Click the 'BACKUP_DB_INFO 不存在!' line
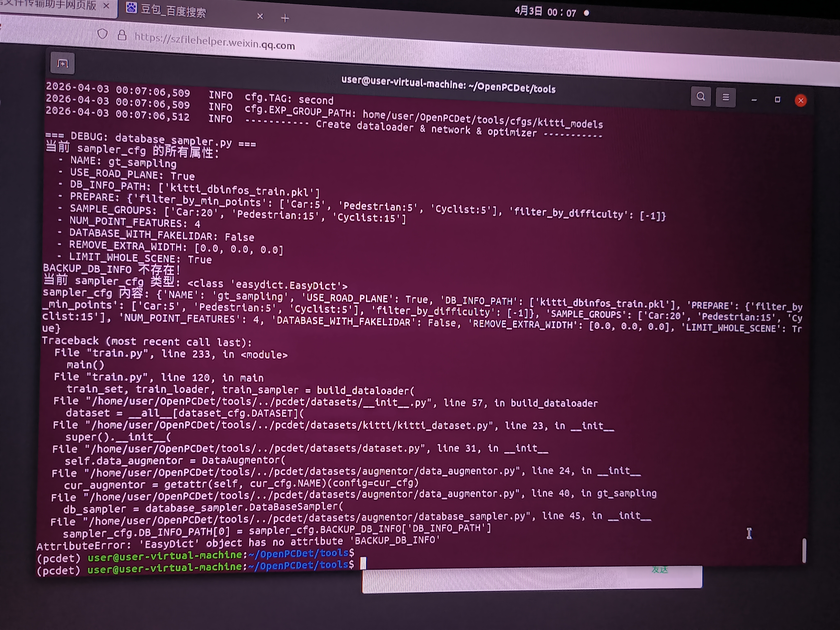The width and height of the screenshot is (840, 630). pos(112,269)
